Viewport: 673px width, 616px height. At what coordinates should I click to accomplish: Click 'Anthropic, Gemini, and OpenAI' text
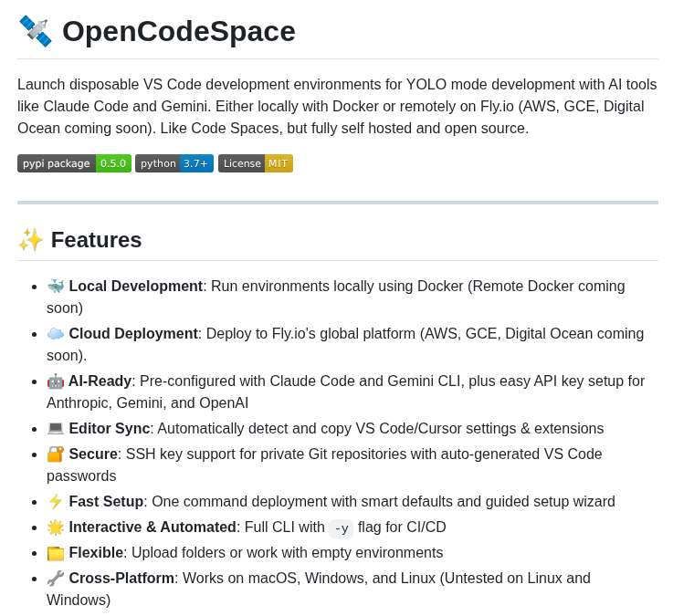point(147,402)
